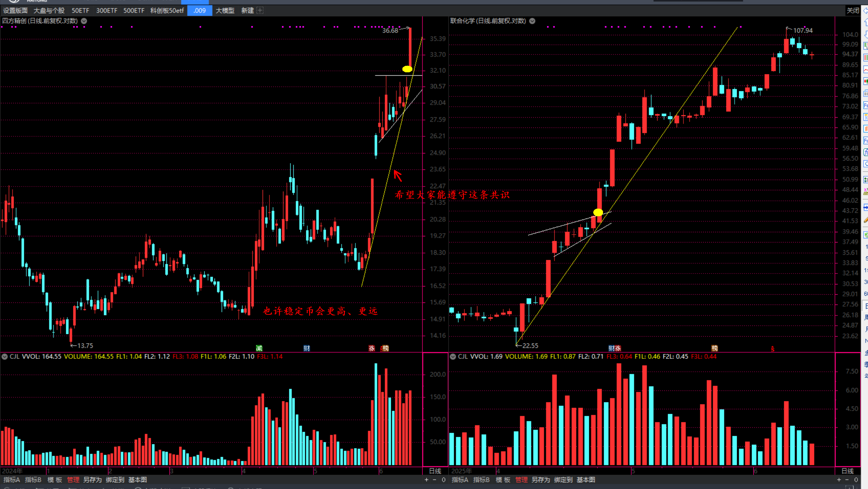Switch to the 500ETF tab

(134, 11)
